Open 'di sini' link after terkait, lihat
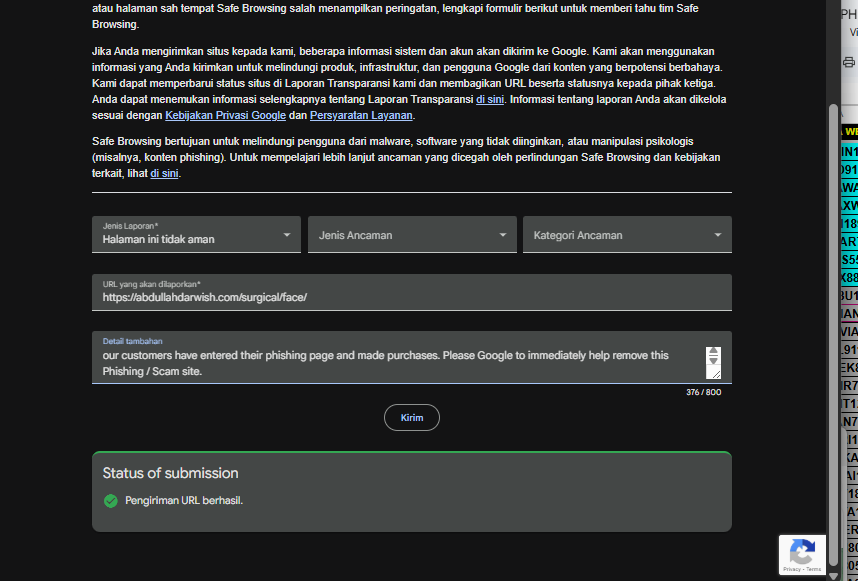 click(164, 173)
